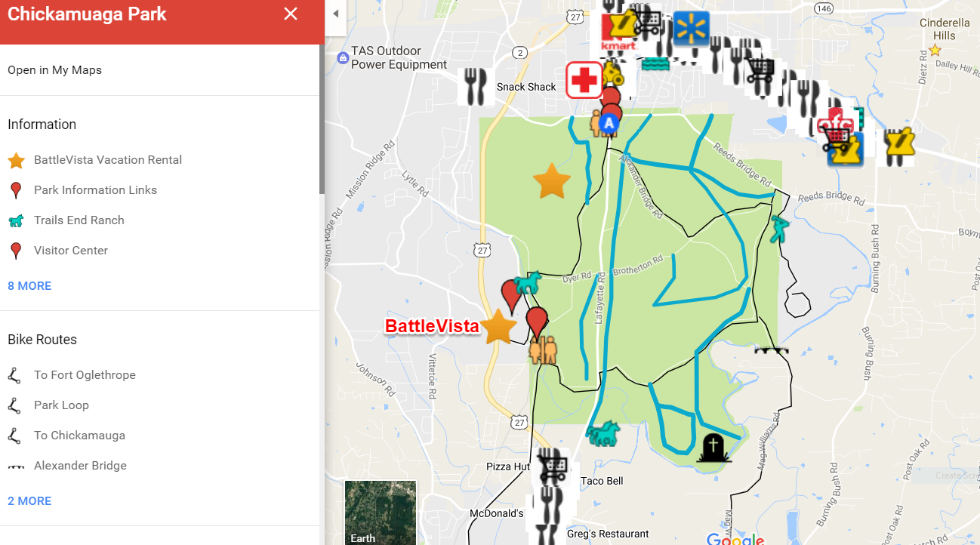Click the Information section heading
980x545 pixels.
(42, 125)
